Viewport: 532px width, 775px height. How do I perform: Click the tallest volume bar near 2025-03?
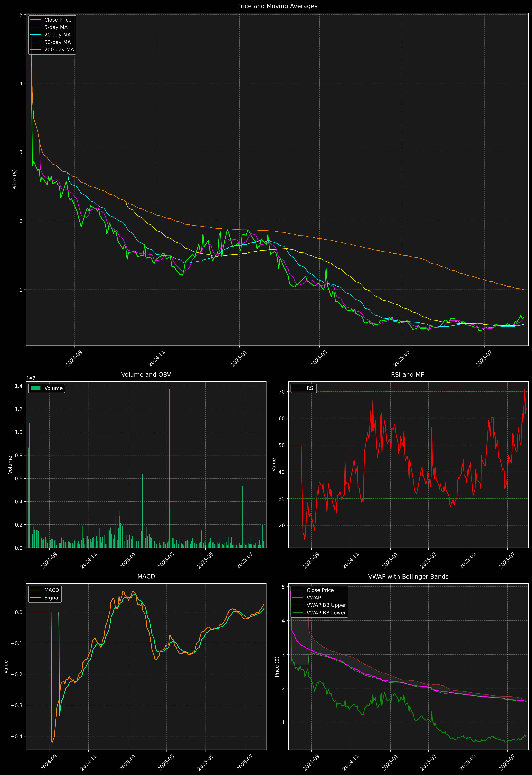(169, 469)
